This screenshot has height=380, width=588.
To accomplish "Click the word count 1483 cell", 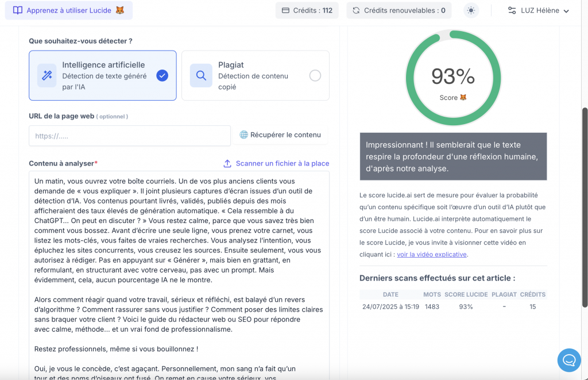I will pyautogui.click(x=432, y=307).
